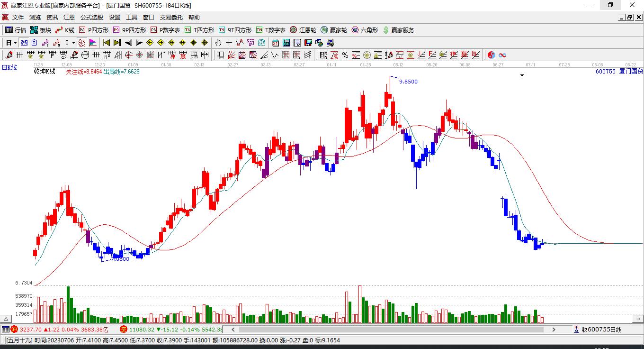Screen dimensions: 644x349
Task: Open the T四方形 tool
Action: [x=199, y=30]
